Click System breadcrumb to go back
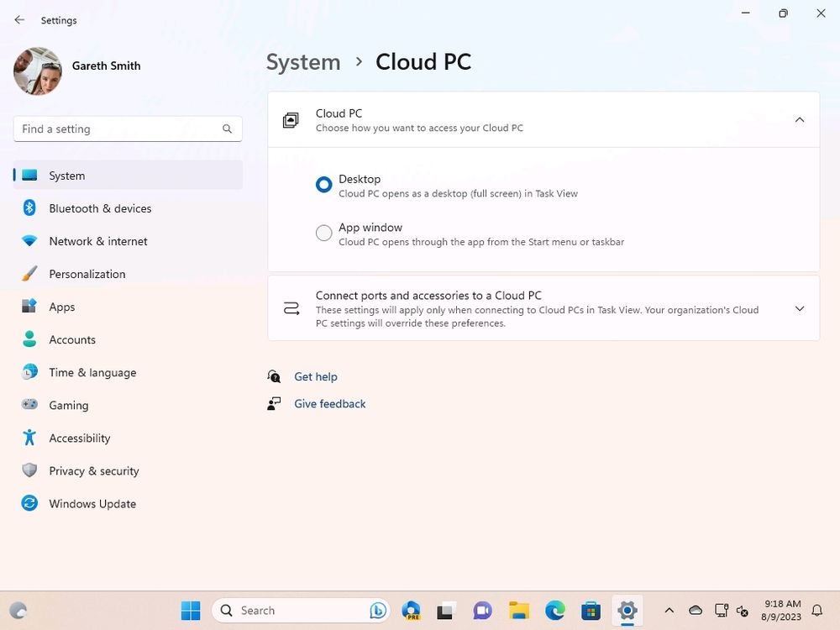 pos(303,62)
